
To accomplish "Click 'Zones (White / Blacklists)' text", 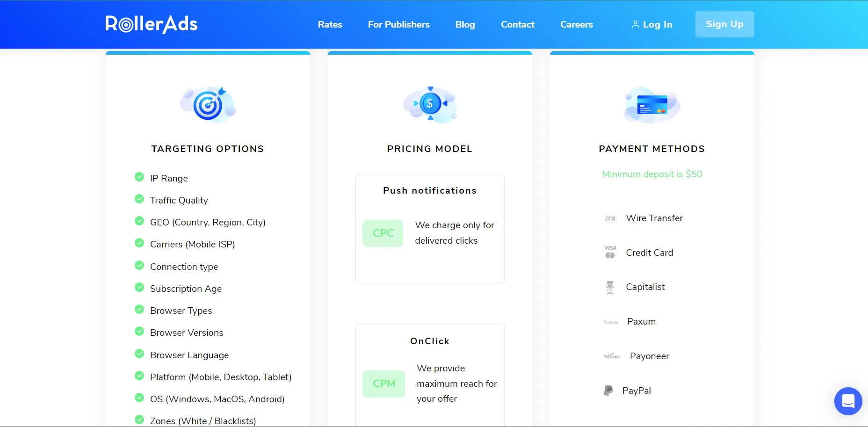I will [203, 421].
